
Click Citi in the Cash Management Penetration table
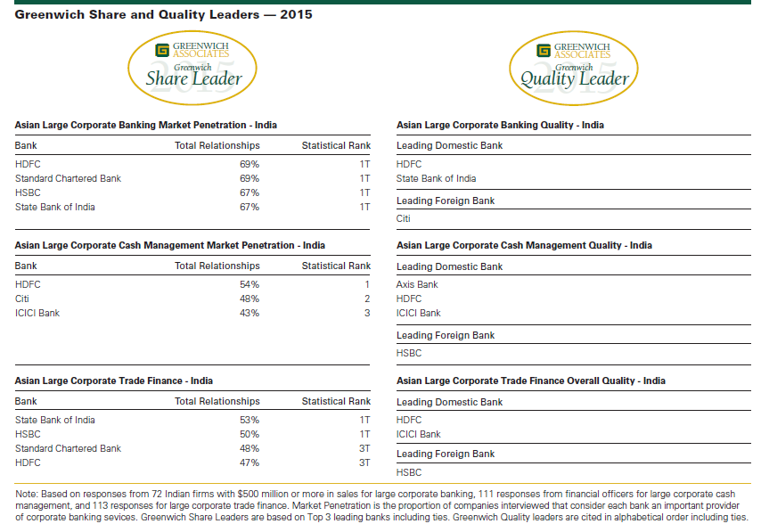point(22,299)
